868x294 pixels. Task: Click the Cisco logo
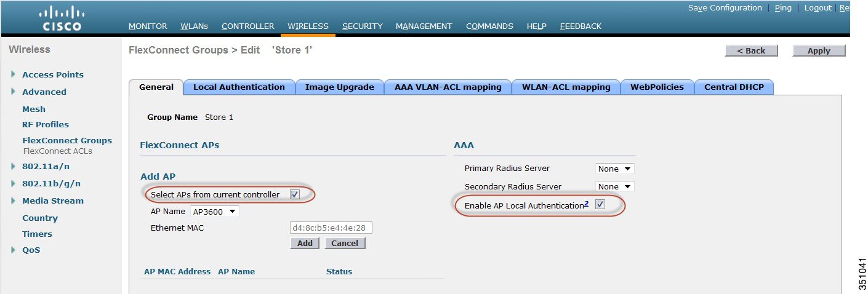click(x=62, y=18)
